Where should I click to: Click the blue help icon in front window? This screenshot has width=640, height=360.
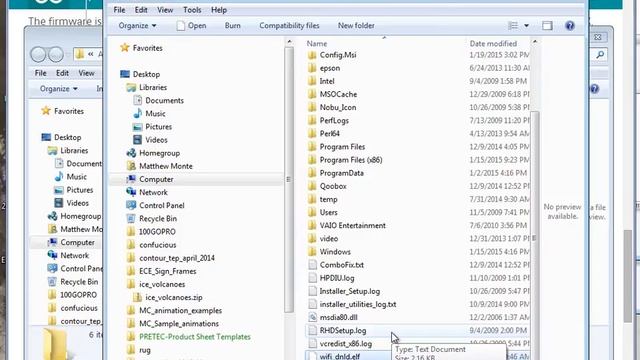pos(570,26)
